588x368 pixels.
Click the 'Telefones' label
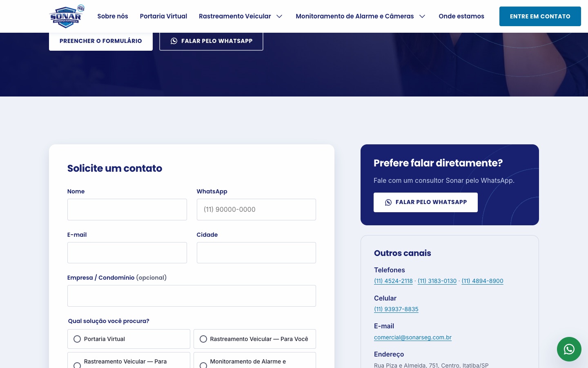point(390,270)
